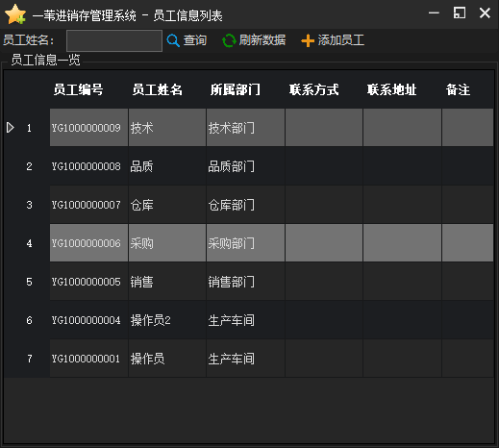Screen dimensions: 499x448
Task: Click the 查询 button text
Action: pyautogui.click(x=195, y=40)
